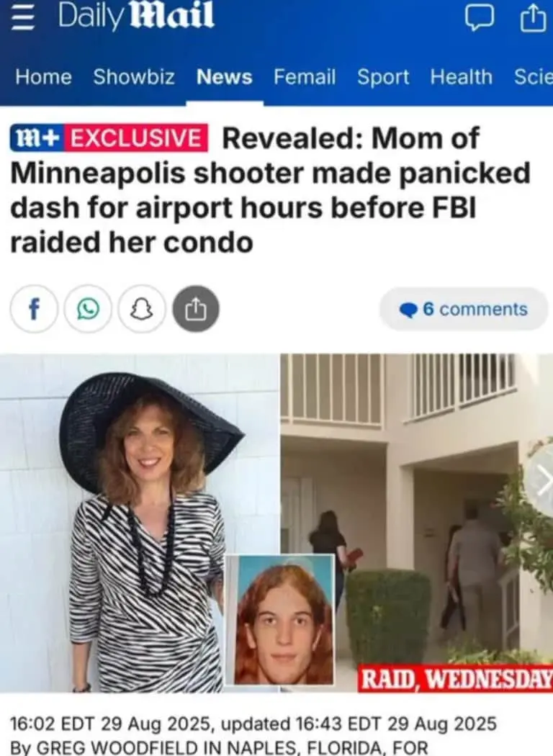The image size is (553, 756).
Task: Open the Femail section
Action: tap(305, 77)
